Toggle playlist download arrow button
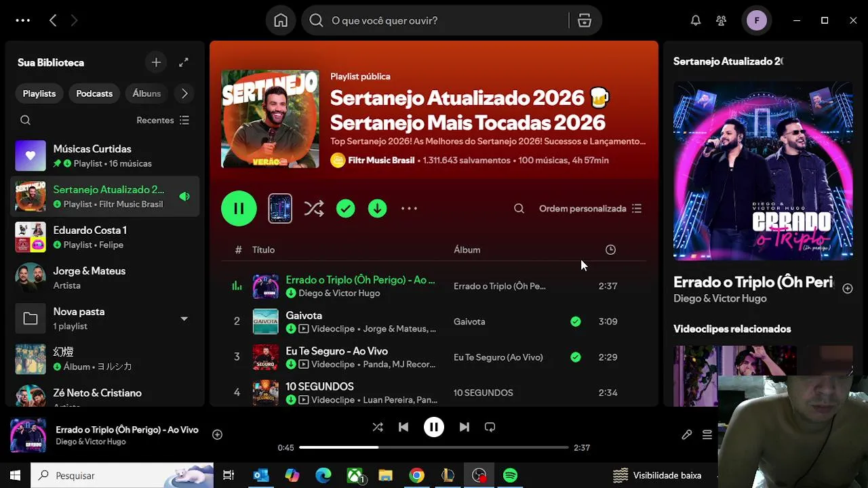The height and width of the screenshot is (488, 868). 378,209
